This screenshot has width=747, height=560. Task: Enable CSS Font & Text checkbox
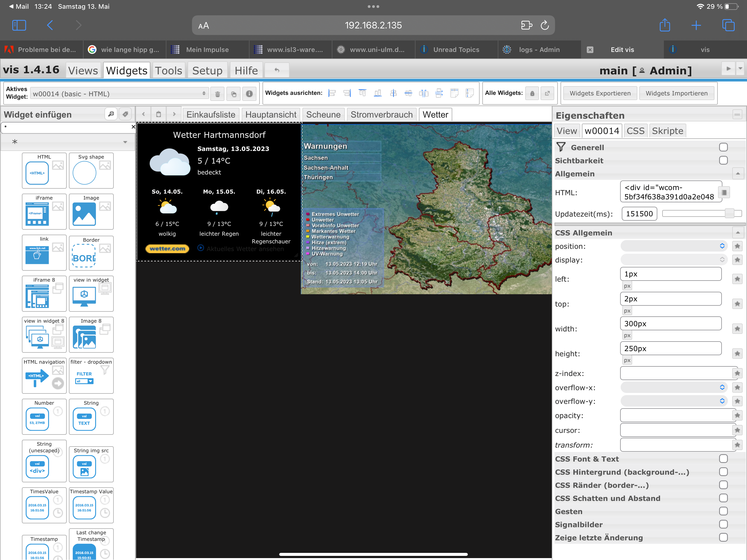click(723, 459)
